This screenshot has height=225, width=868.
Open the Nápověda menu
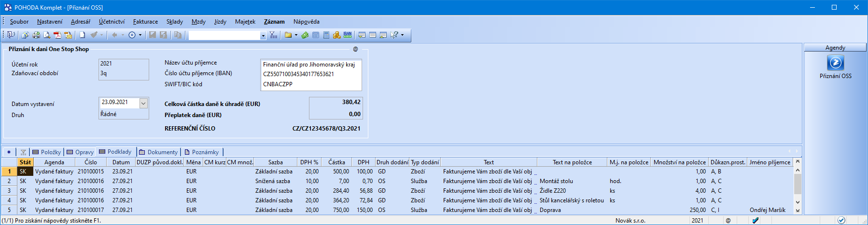[x=306, y=22]
